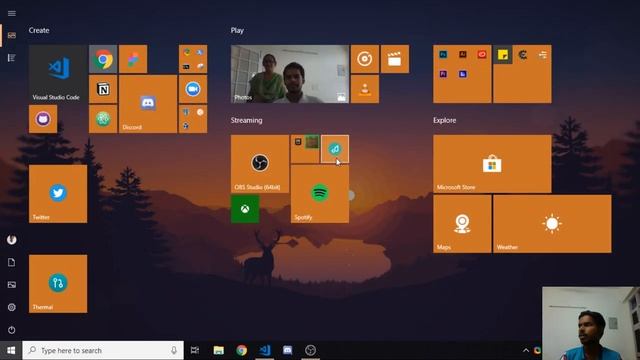640x360 pixels.
Task: Open the Groove Music tile
Action: [364, 59]
